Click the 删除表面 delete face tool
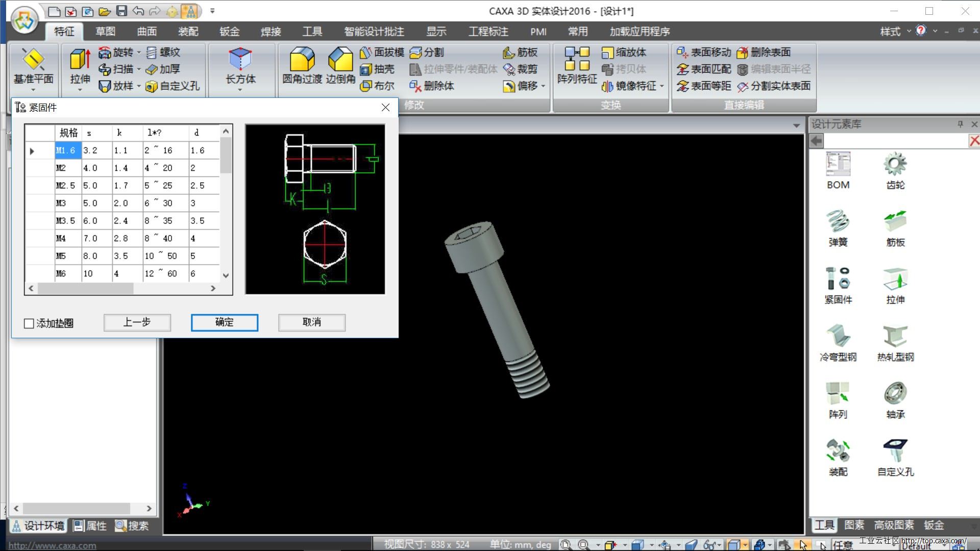 click(x=764, y=52)
